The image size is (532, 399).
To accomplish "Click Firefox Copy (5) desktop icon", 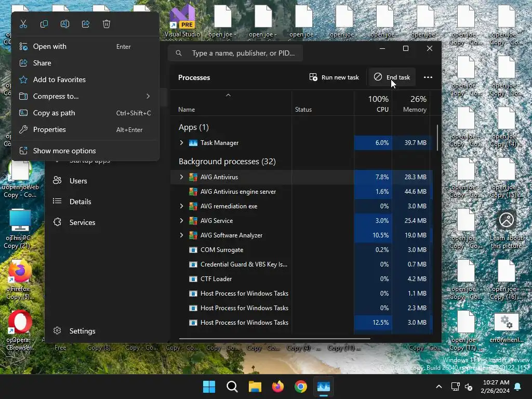I will tap(20, 280).
